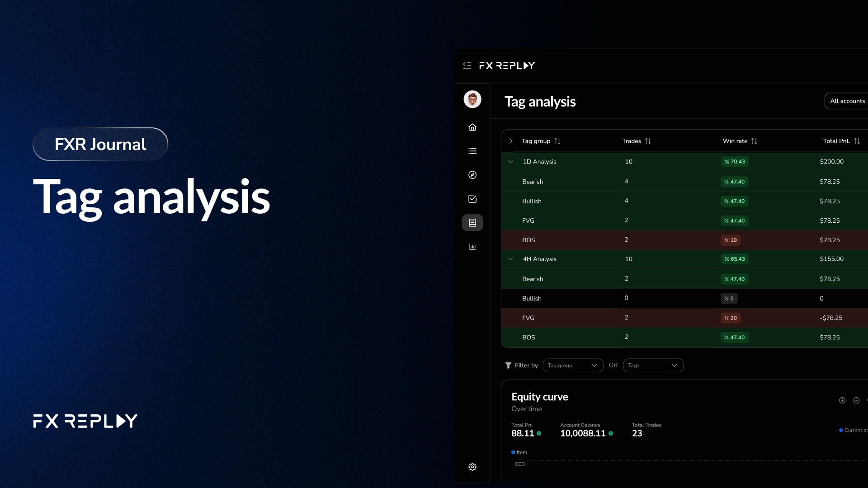The image size is (868, 488).
Task: Open the checkbox tasks sidebar icon
Action: 472,199
